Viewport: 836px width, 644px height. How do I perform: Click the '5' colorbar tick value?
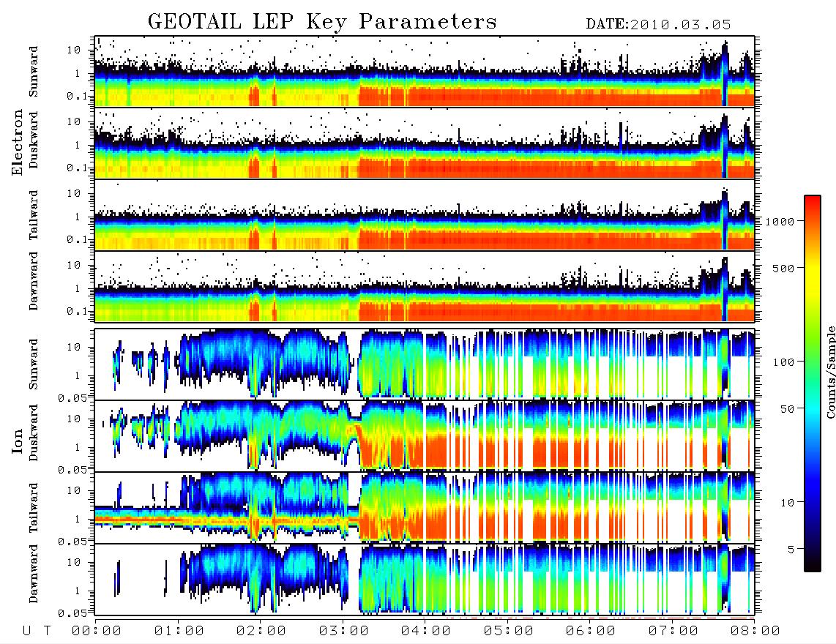[x=792, y=550]
